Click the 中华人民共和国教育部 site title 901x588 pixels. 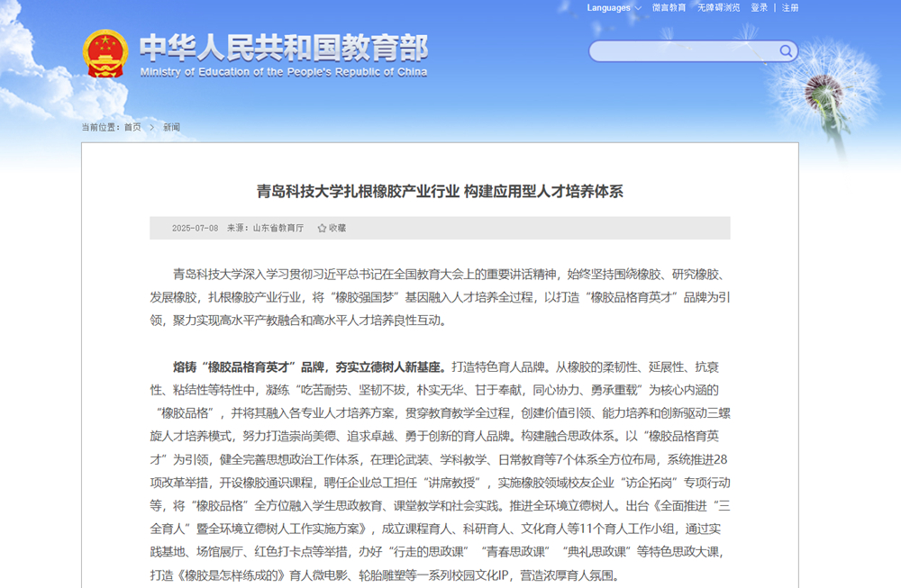(283, 47)
